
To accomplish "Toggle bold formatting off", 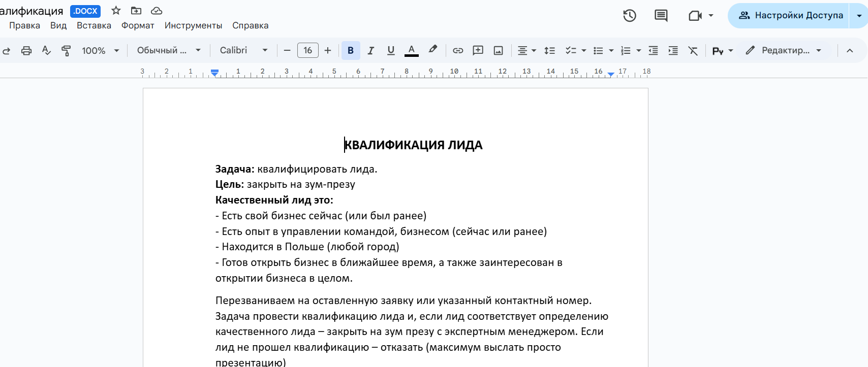I will pyautogui.click(x=351, y=50).
